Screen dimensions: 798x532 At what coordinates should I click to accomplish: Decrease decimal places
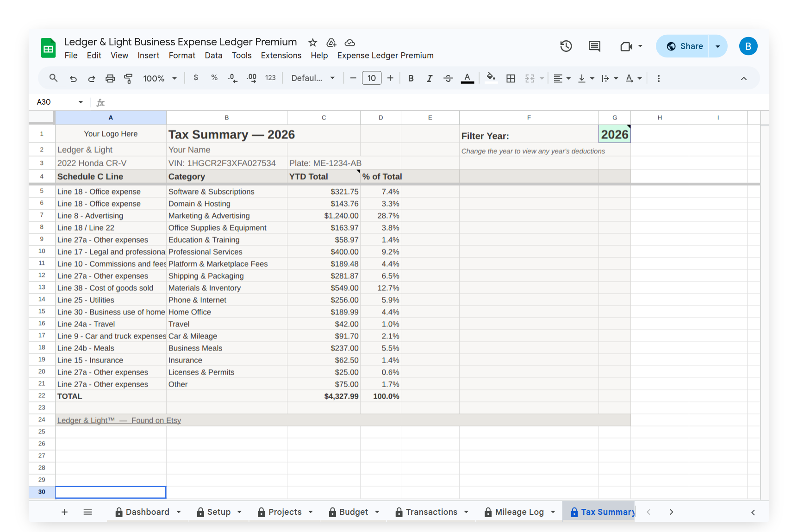point(233,78)
